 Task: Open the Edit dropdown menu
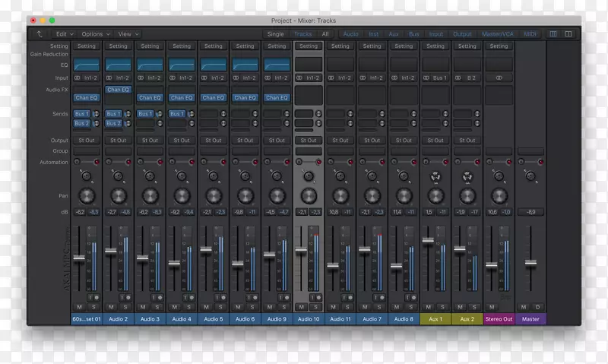[x=62, y=34]
